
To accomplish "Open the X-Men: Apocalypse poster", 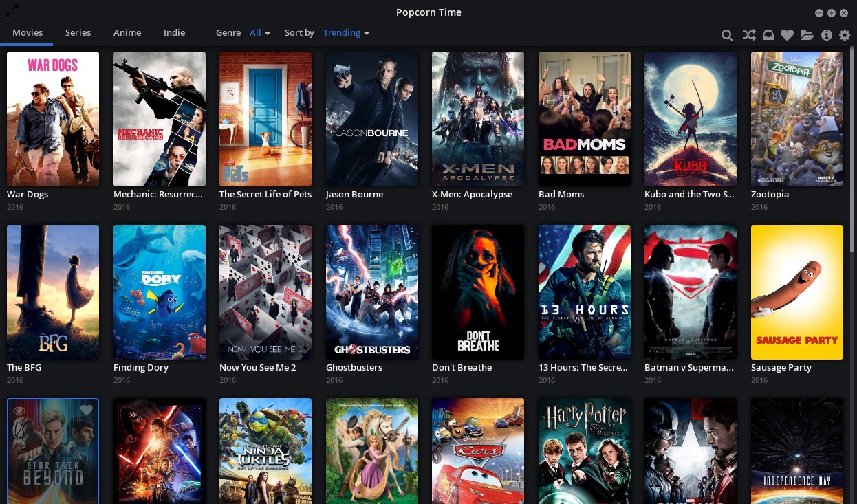I will 478,119.
